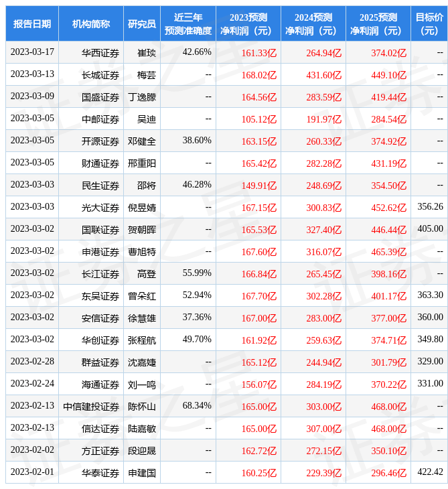Click the 405.00 target price for 国联证券
The image size is (448, 489).
(x=429, y=229)
